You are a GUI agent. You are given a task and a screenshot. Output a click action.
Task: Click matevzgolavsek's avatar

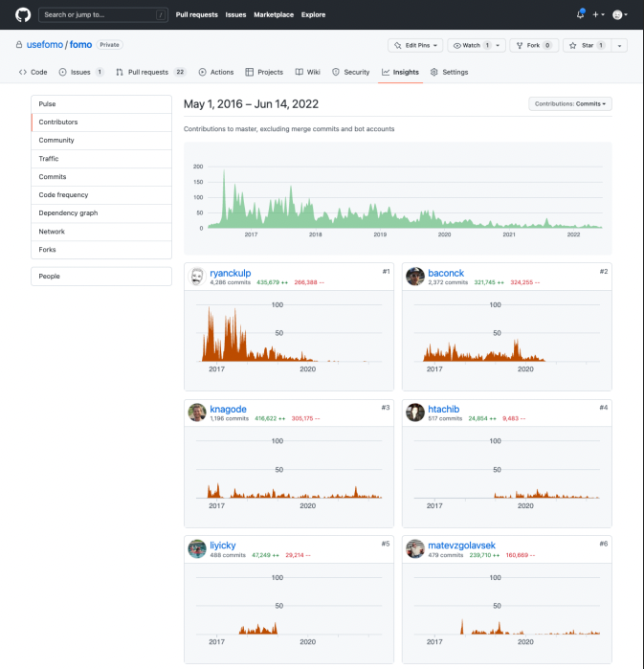coord(415,549)
